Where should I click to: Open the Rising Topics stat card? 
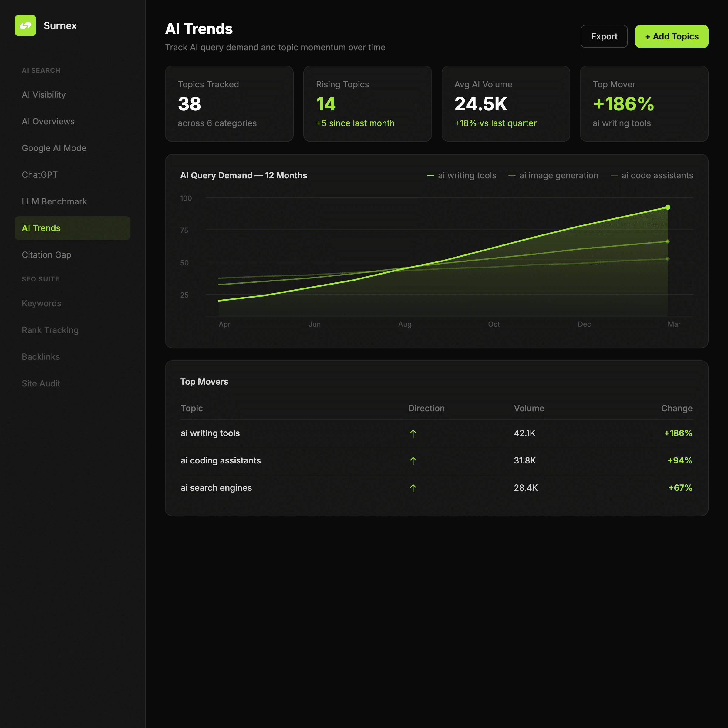click(x=367, y=104)
